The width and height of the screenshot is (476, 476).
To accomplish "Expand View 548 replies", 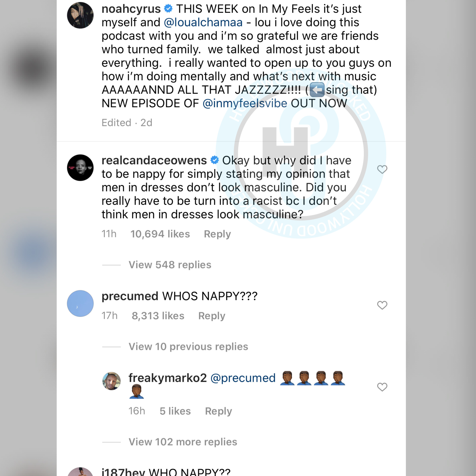I will click(170, 265).
